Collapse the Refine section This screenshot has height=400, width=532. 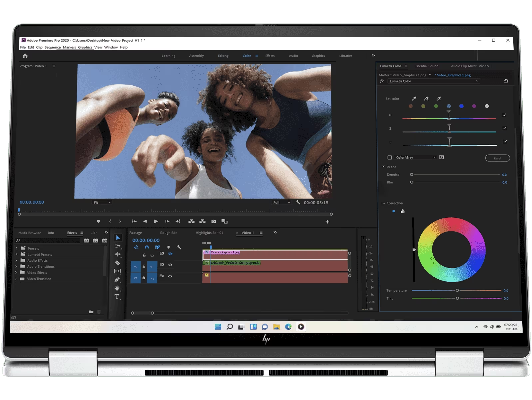(x=383, y=167)
